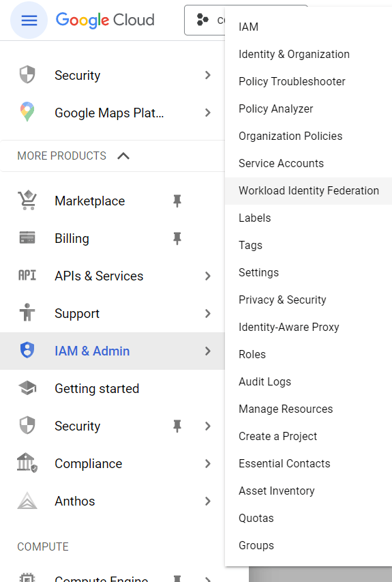Click the Getting started graduation cap icon
Screen dimensions: 392x582
[27, 388]
